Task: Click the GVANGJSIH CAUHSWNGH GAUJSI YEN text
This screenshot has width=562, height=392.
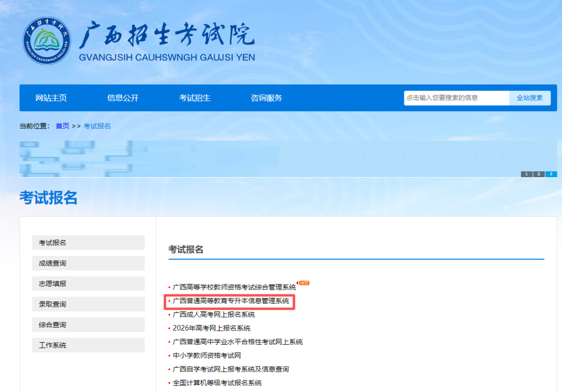Action: point(167,57)
